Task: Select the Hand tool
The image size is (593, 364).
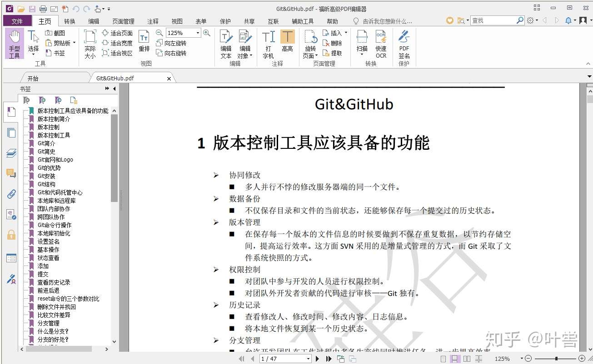Action: (14, 43)
